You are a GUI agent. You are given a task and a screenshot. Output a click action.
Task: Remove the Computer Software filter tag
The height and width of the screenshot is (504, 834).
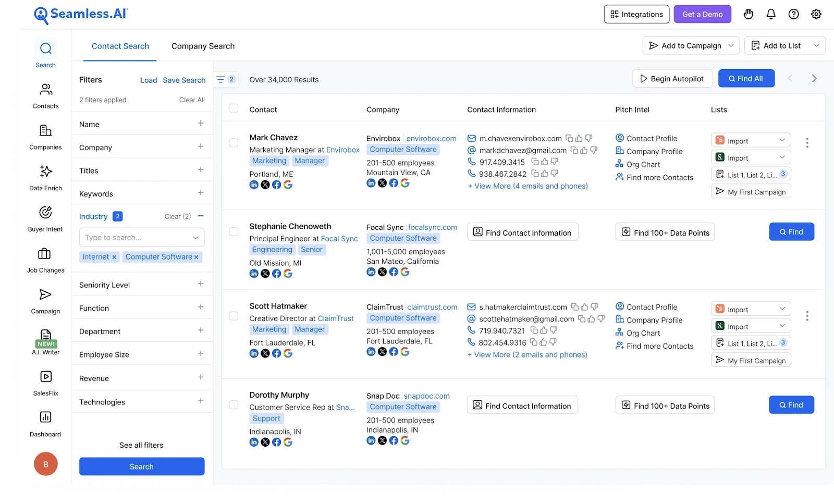tap(197, 257)
